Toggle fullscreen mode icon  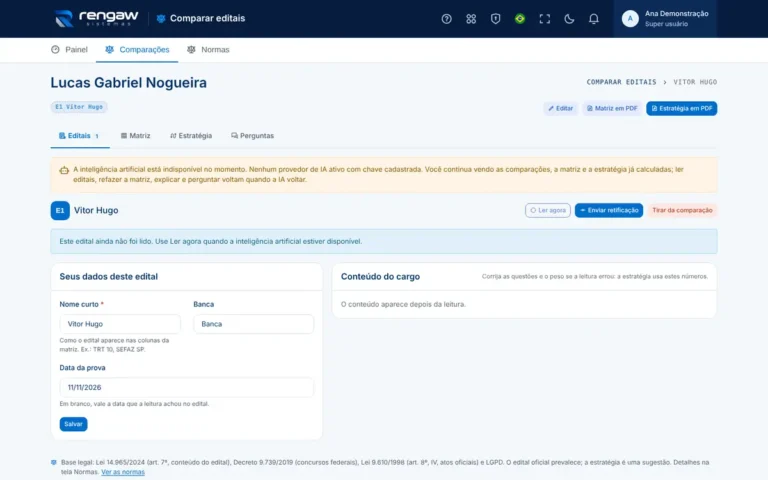pyautogui.click(x=544, y=19)
